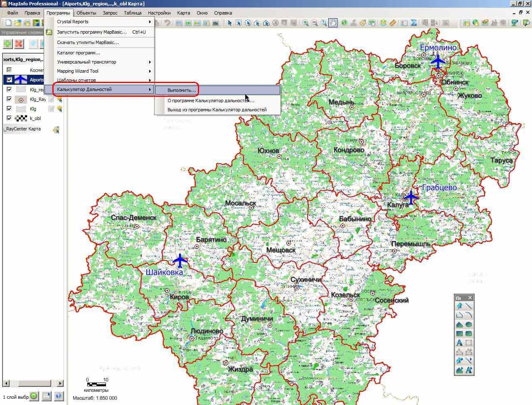The width and height of the screenshot is (532, 405).
Task: Toggle the Cosmetic layer checkbox
Action: (9, 70)
